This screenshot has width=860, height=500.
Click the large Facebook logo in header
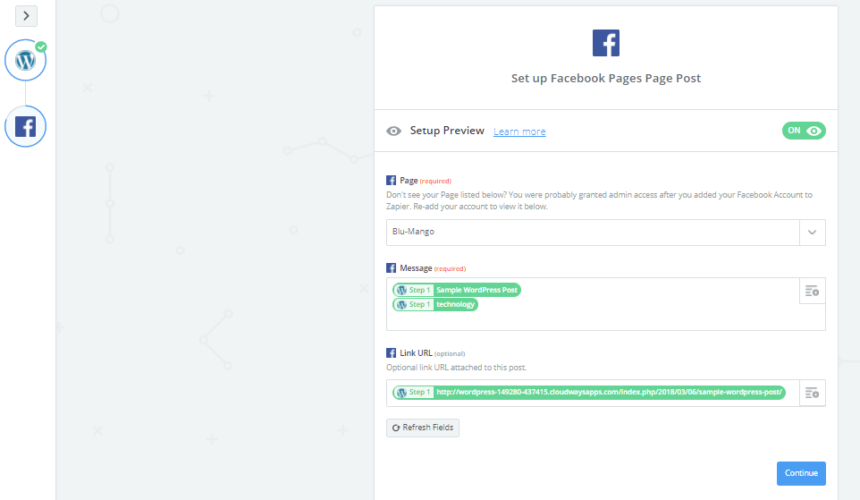[x=606, y=43]
